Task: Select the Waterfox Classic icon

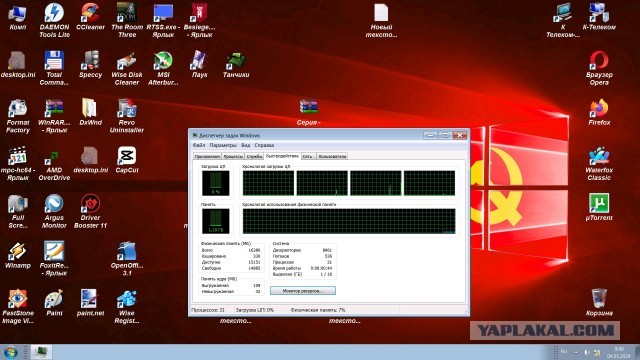Action: tap(599, 163)
